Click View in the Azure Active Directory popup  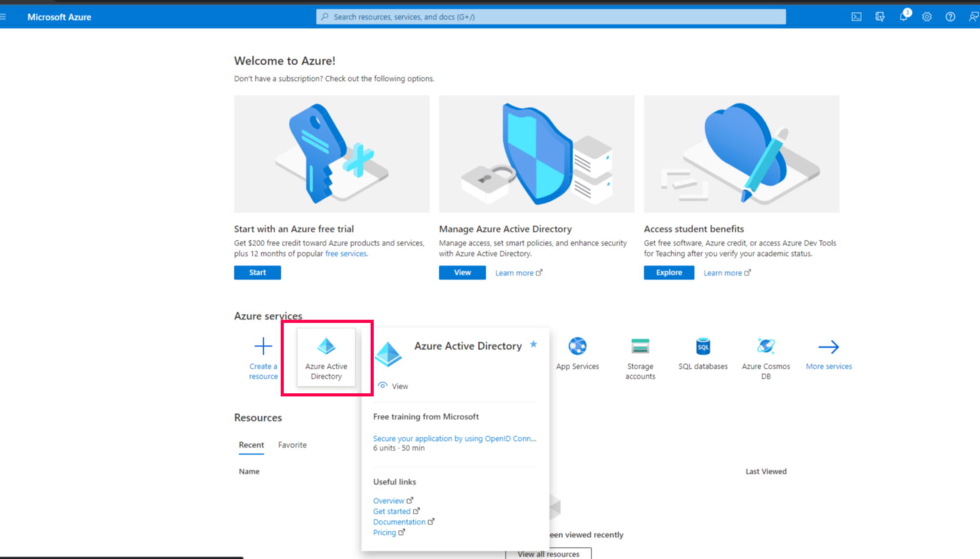click(393, 386)
